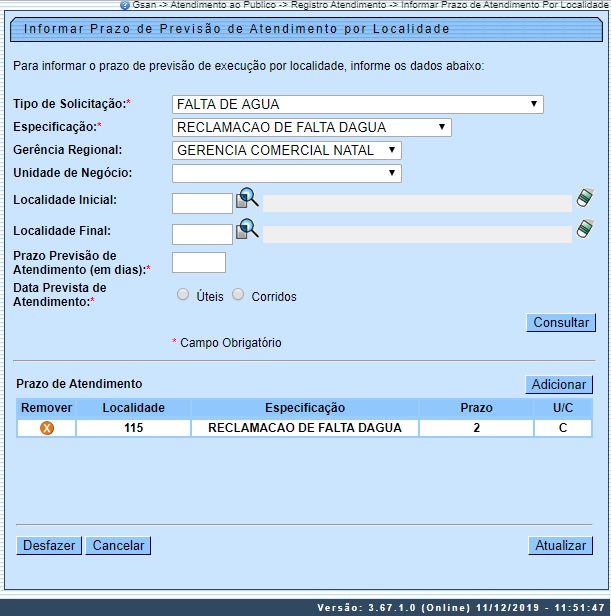Open Gerência Regional dropdown

coord(286,150)
